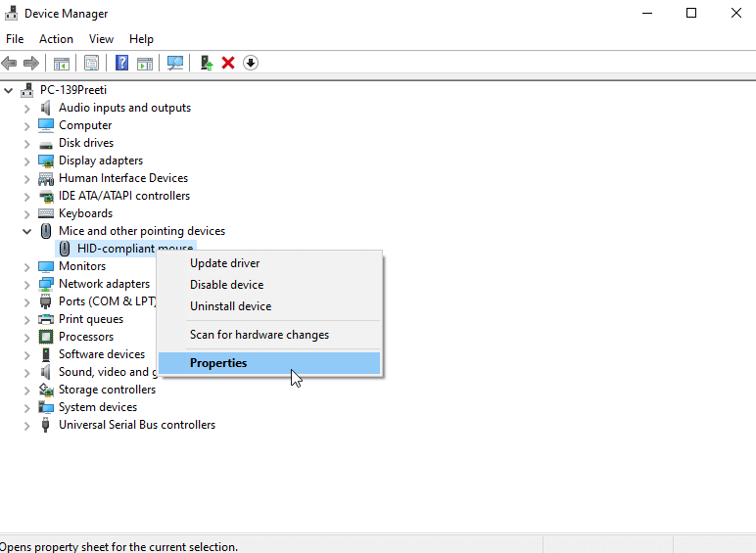
Task: Expand the Monitors chevron
Action: [27, 267]
